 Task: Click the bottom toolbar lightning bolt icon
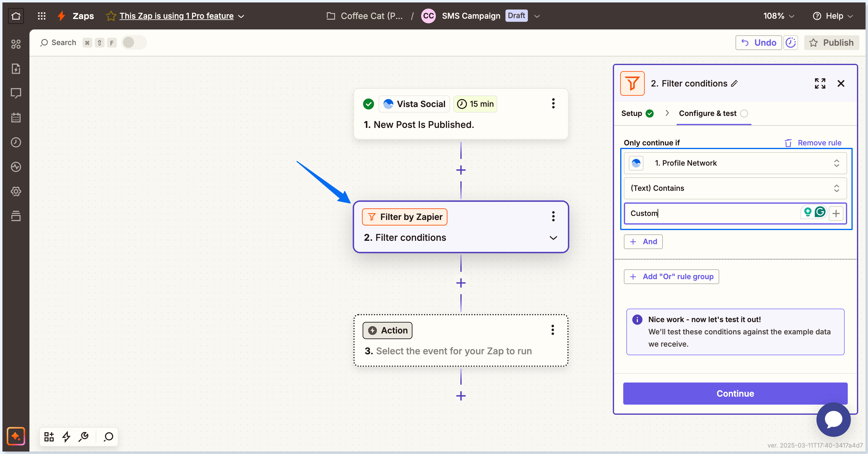[x=66, y=437]
